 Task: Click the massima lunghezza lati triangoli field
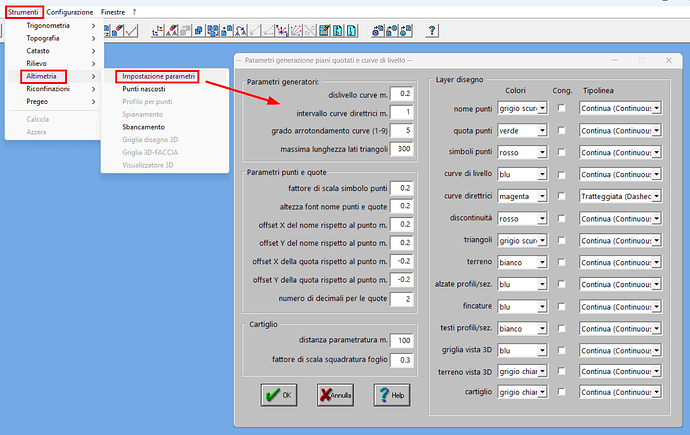pos(404,149)
